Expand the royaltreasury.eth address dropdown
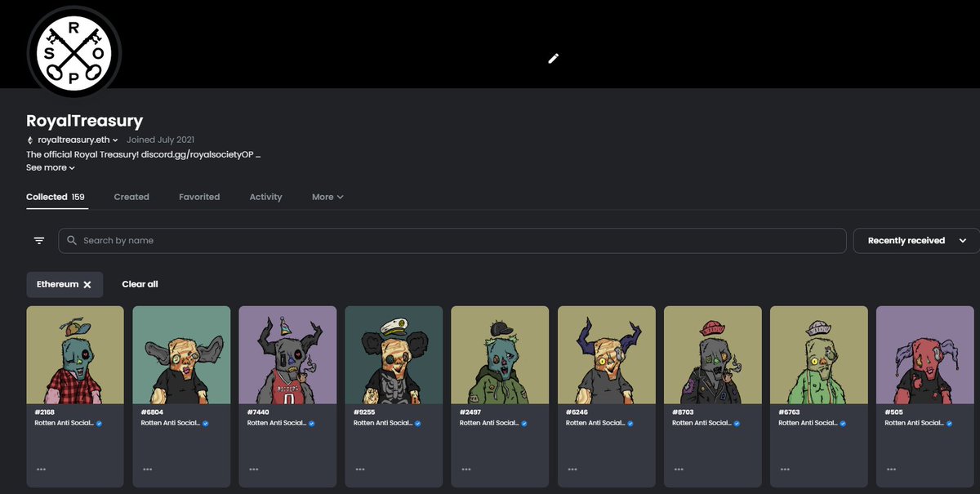The image size is (980, 494). click(115, 140)
